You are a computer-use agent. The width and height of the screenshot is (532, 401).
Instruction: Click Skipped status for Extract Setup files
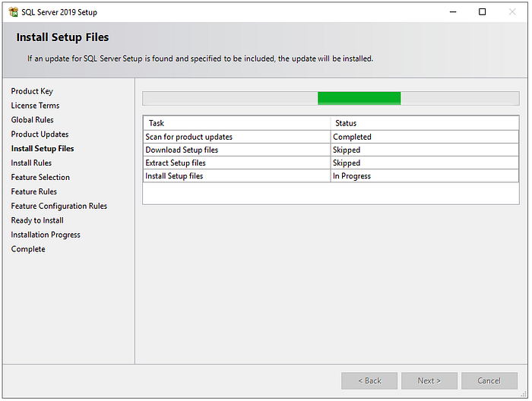pyautogui.click(x=425, y=163)
